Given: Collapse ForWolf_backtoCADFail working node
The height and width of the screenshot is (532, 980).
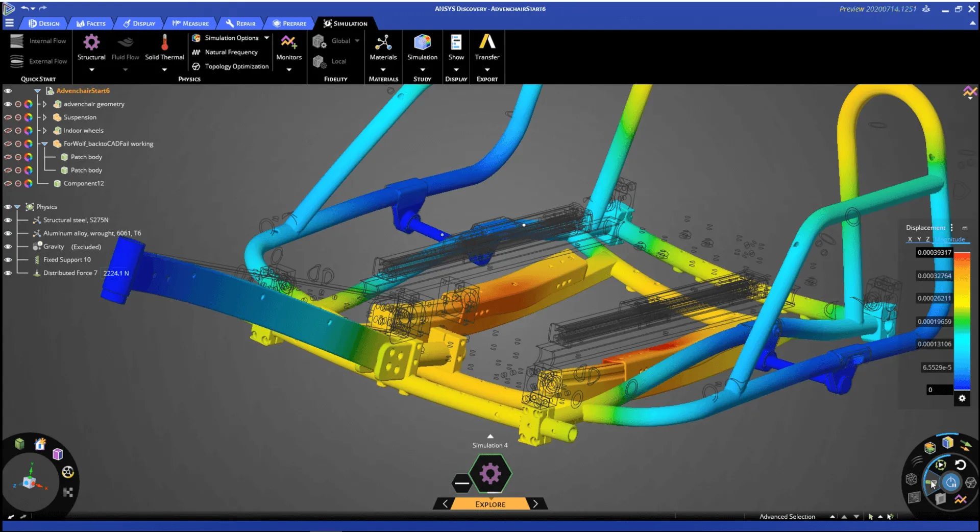Looking at the screenshot, I should [45, 144].
